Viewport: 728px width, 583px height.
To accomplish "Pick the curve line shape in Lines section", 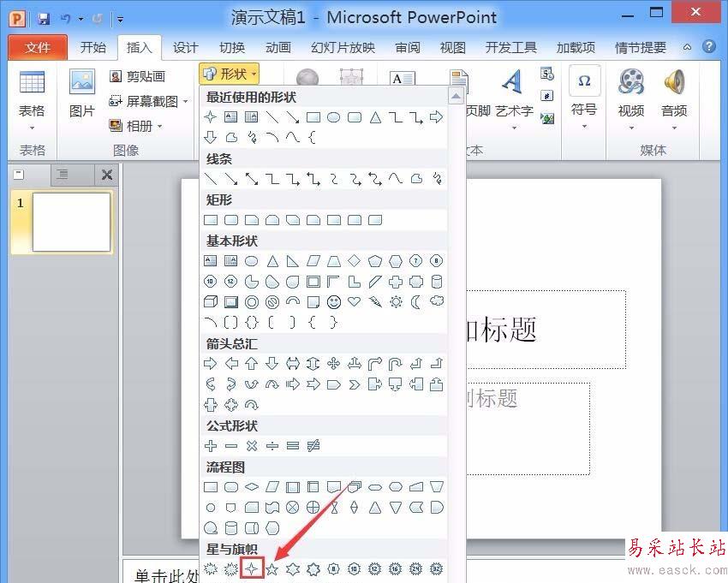I will click(396, 179).
